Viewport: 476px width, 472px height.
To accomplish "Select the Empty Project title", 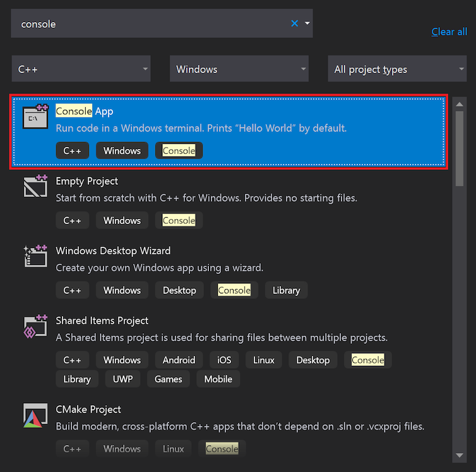I will point(87,181).
